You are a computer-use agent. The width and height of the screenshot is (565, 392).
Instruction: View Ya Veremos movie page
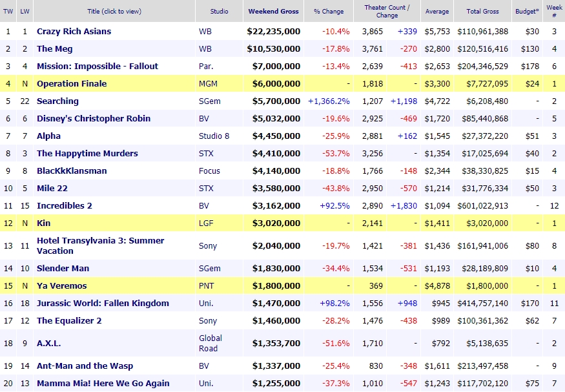click(x=61, y=285)
